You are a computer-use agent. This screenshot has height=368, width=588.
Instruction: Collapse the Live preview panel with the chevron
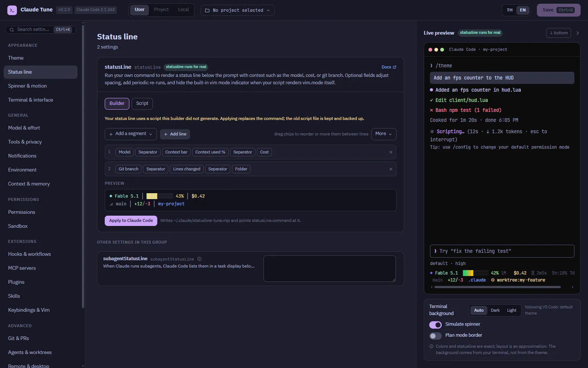point(578,33)
